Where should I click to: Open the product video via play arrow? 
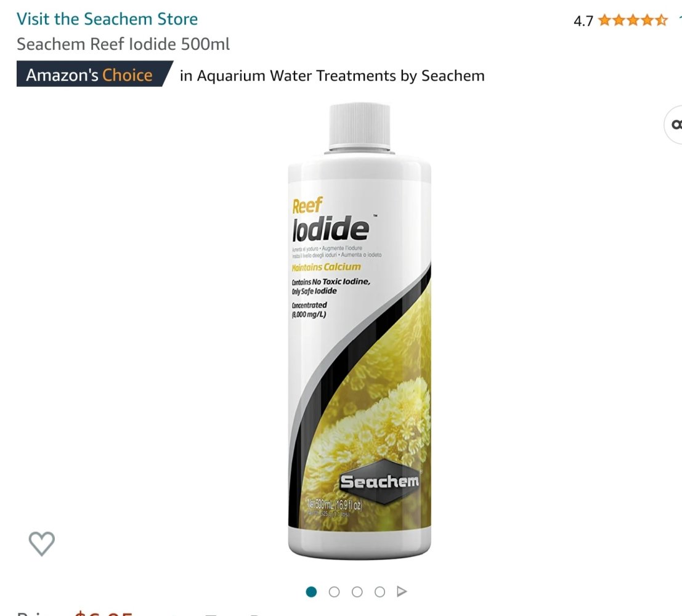pos(402,591)
